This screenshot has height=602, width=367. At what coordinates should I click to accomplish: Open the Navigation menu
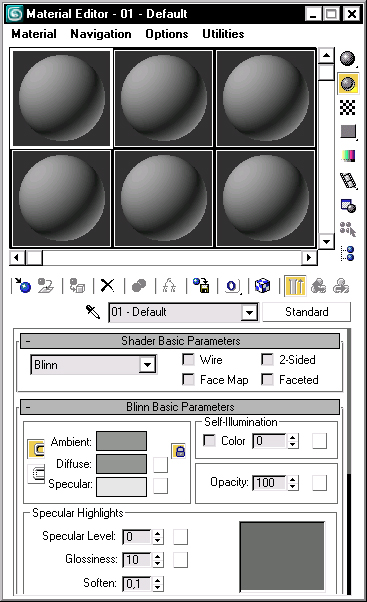coord(101,34)
